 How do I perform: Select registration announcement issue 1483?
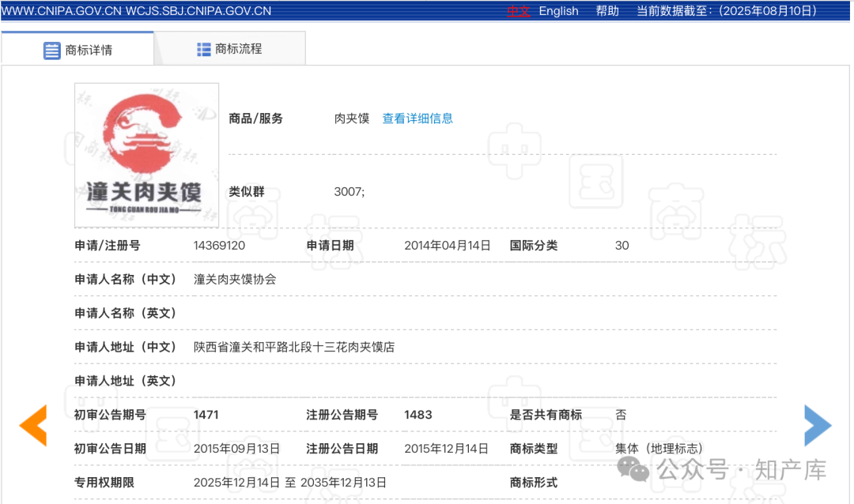click(418, 415)
